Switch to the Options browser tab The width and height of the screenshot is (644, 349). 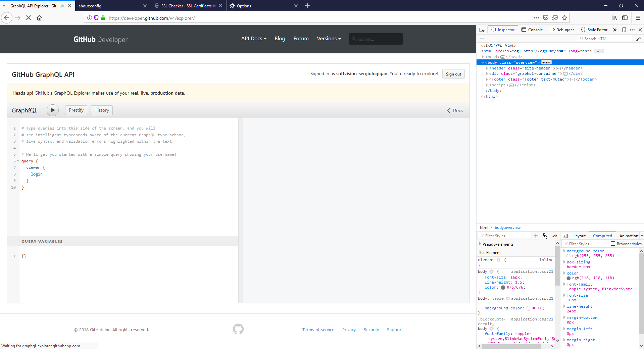pos(264,6)
